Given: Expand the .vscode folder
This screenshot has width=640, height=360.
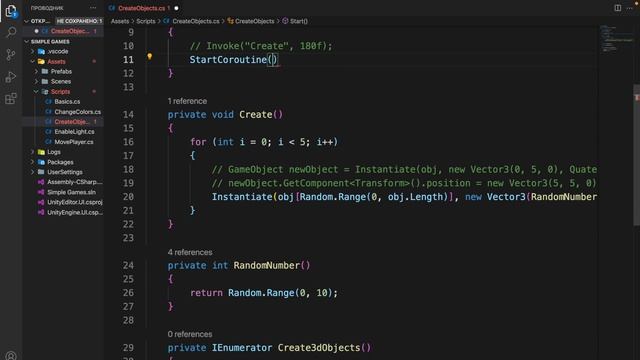Looking at the screenshot, I should point(33,51).
